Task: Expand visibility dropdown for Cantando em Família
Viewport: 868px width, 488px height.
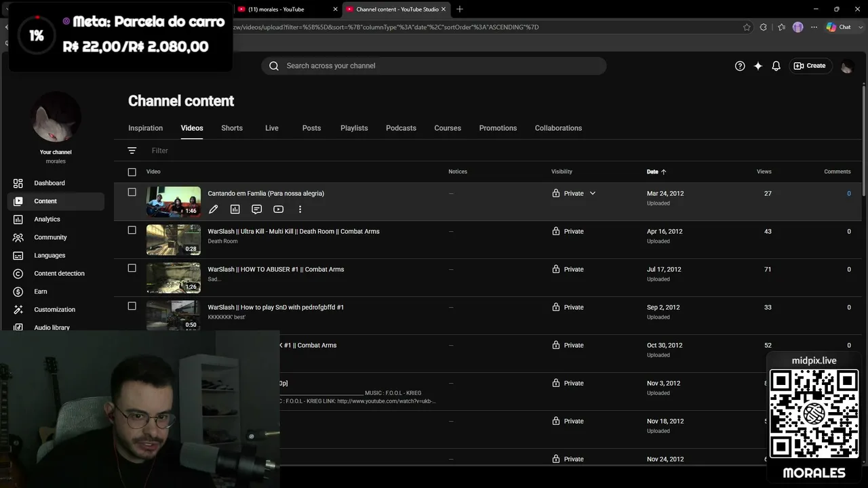Action: click(592, 193)
